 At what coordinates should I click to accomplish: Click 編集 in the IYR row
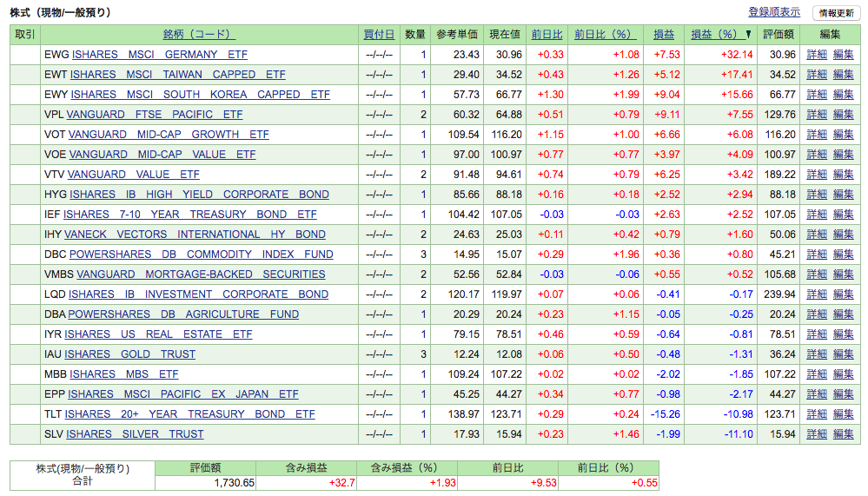[x=843, y=334]
